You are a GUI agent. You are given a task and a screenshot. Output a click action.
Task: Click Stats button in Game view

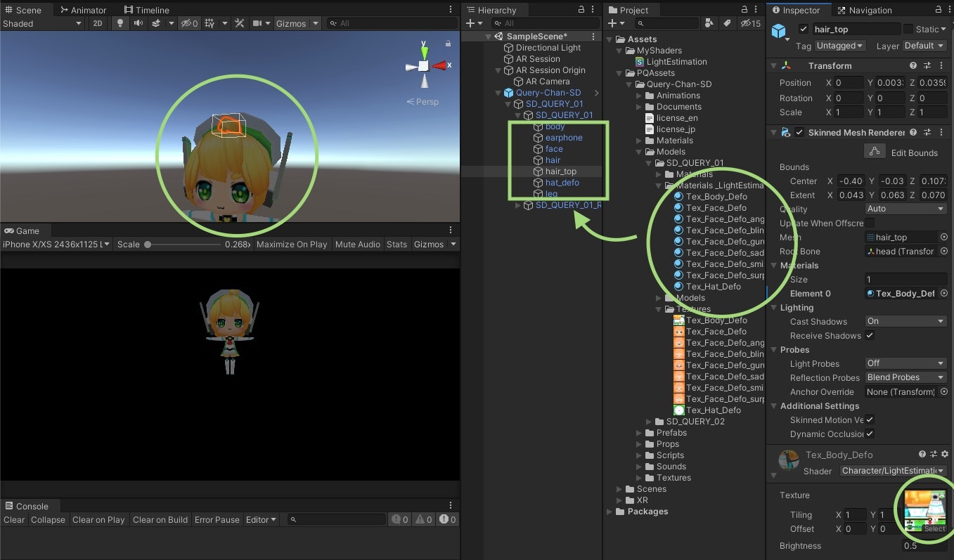(x=397, y=245)
